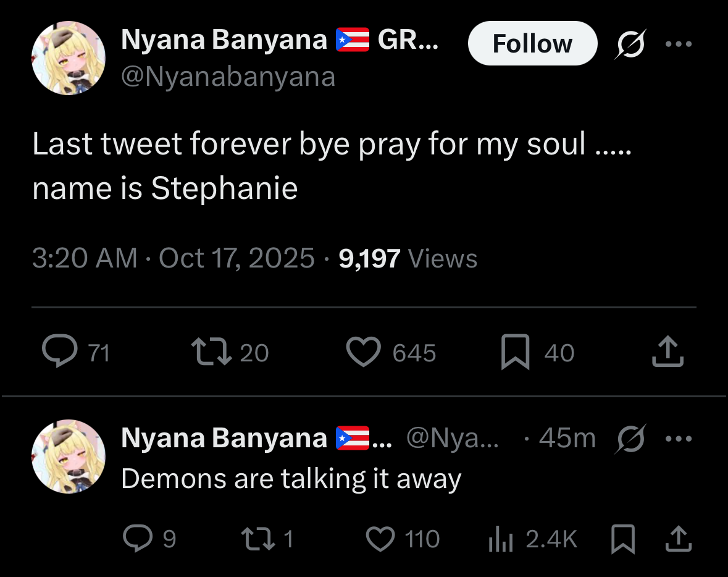Open Grok icon on the reply tweet
This screenshot has width=728, height=577.
tap(630, 438)
